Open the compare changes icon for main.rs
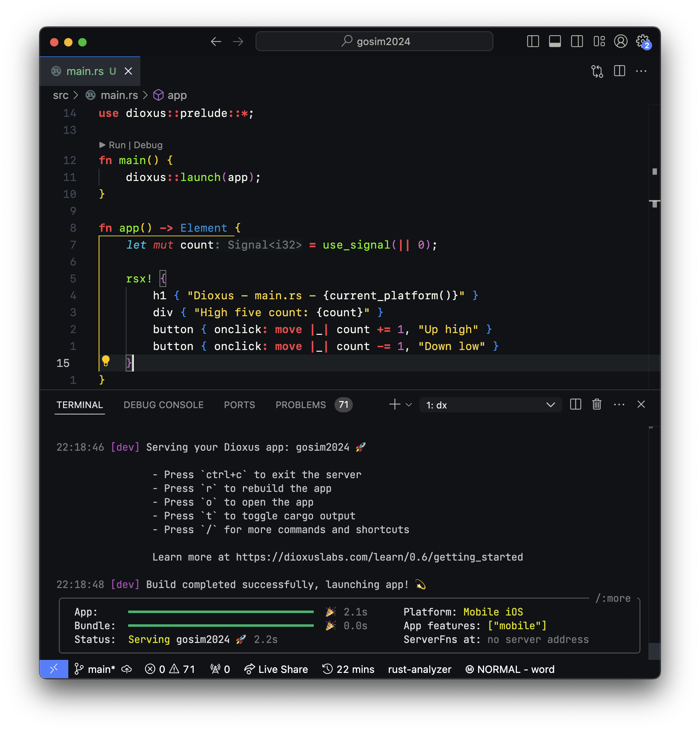The image size is (700, 731). [597, 71]
